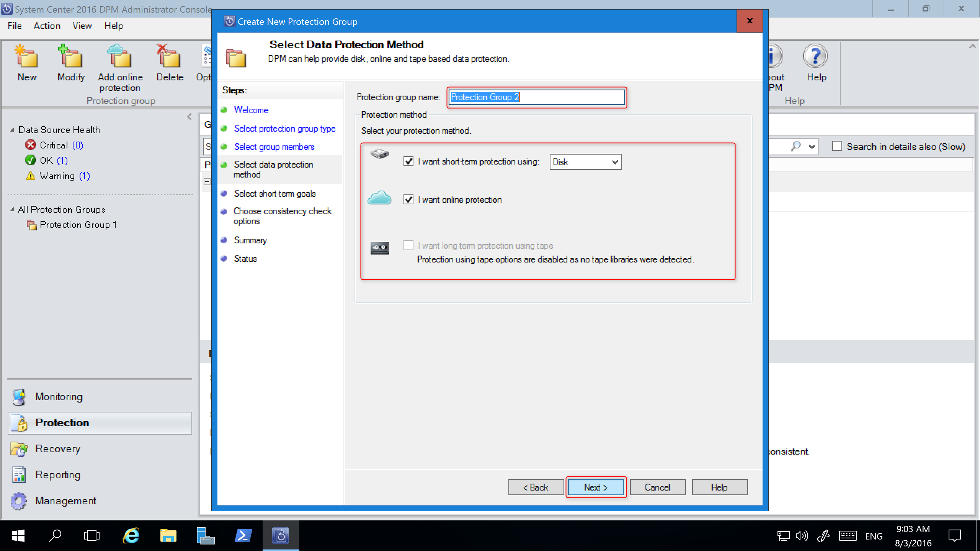This screenshot has width=980, height=551.
Task: Click the Next button to proceed
Action: point(595,487)
